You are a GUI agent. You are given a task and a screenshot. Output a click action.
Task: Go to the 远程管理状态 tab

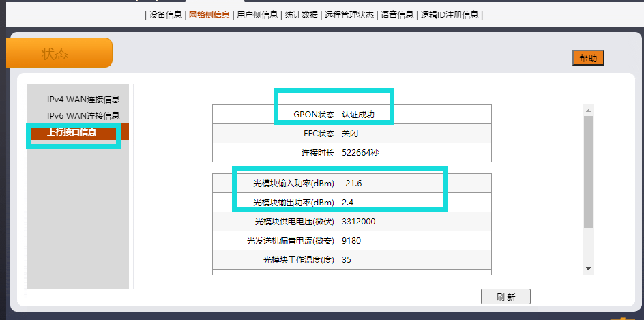click(x=349, y=15)
